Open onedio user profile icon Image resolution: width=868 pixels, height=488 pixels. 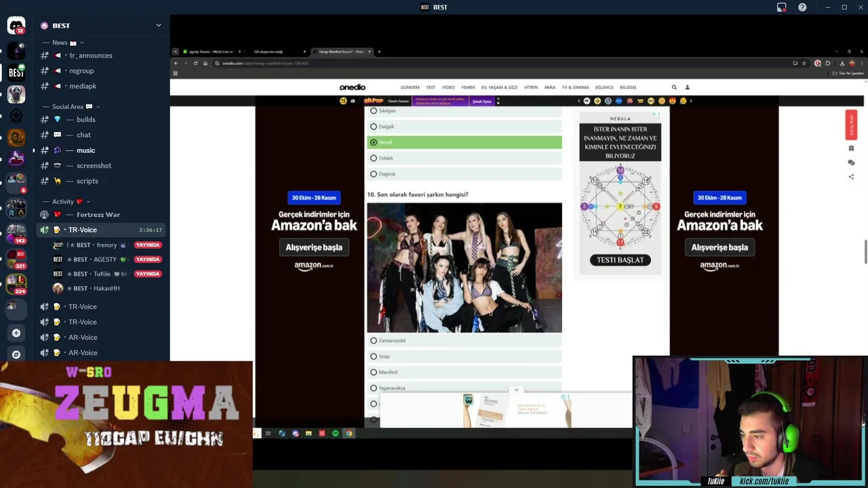(687, 87)
